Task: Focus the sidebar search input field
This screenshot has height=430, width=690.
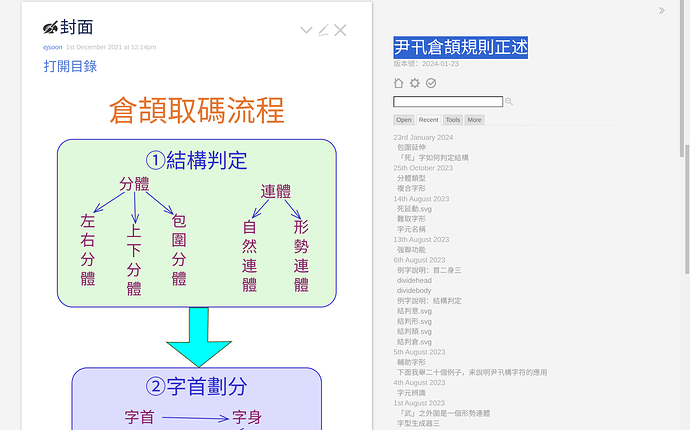Action: (447, 102)
